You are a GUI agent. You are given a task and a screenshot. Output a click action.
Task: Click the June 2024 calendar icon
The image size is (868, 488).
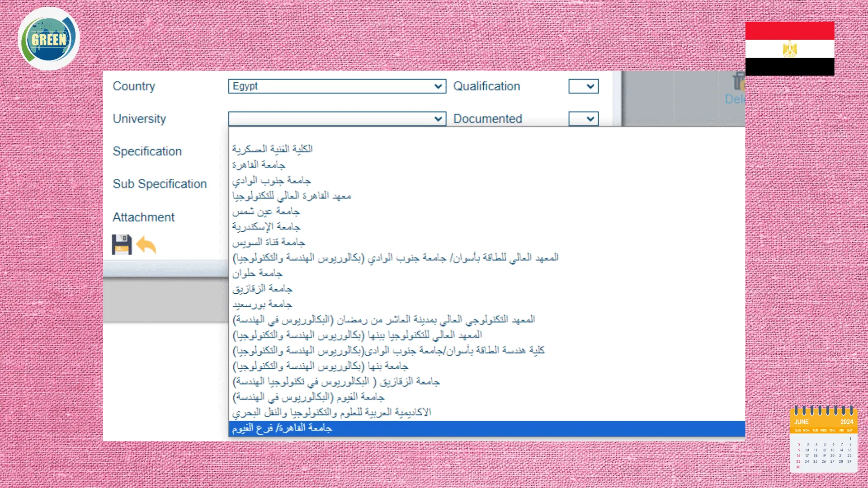pyautogui.click(x=823, y=439)
